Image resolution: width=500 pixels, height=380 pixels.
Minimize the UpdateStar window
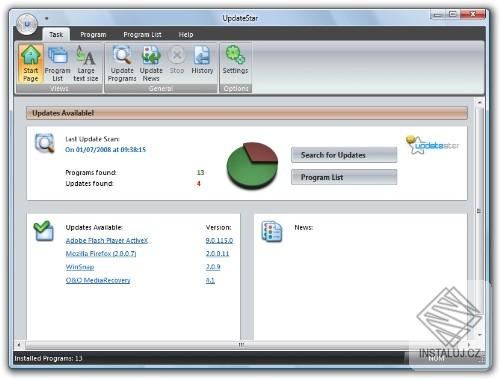438,15
